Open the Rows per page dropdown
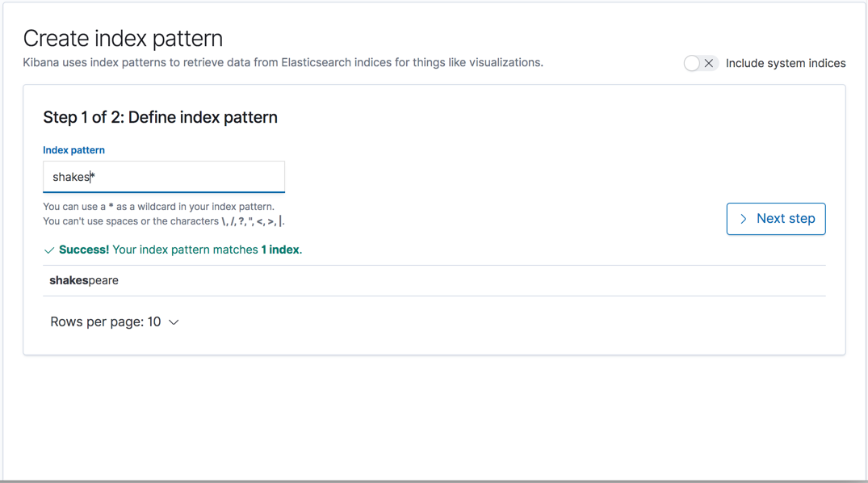Image resolution: width=868 pixels, height=483 pixels. [115, 321]
